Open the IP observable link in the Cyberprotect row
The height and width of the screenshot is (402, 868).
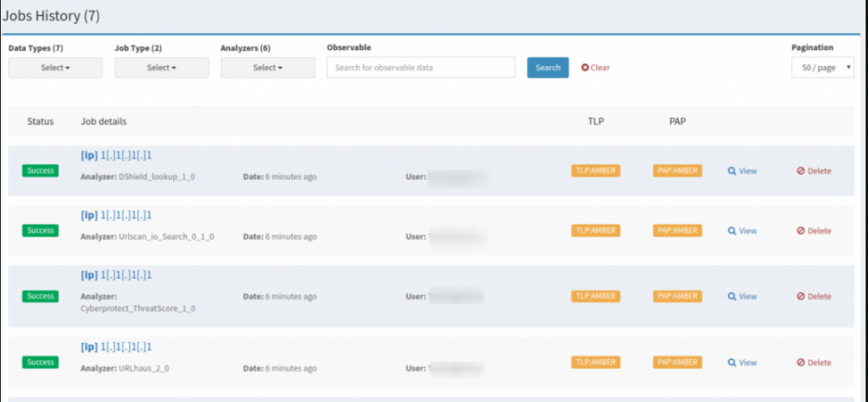(116, 275)
